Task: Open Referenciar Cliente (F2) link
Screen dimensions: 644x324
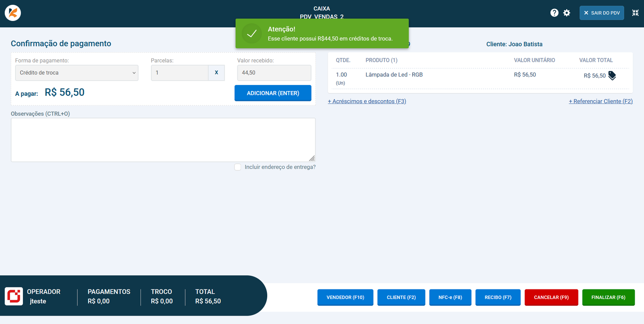Action: tap(601, 101)
